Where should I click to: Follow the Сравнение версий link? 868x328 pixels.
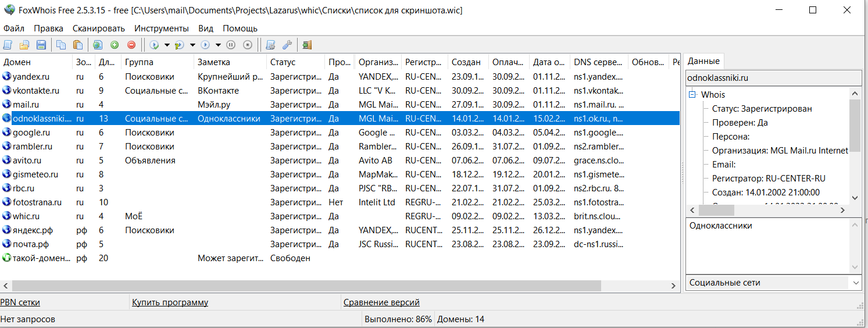tap(381, 302)
